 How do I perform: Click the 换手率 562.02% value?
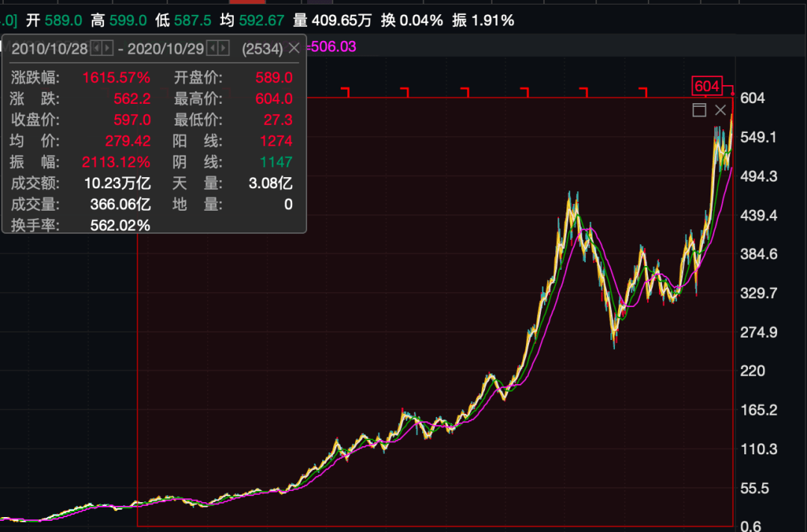click(x=120, y=226)
